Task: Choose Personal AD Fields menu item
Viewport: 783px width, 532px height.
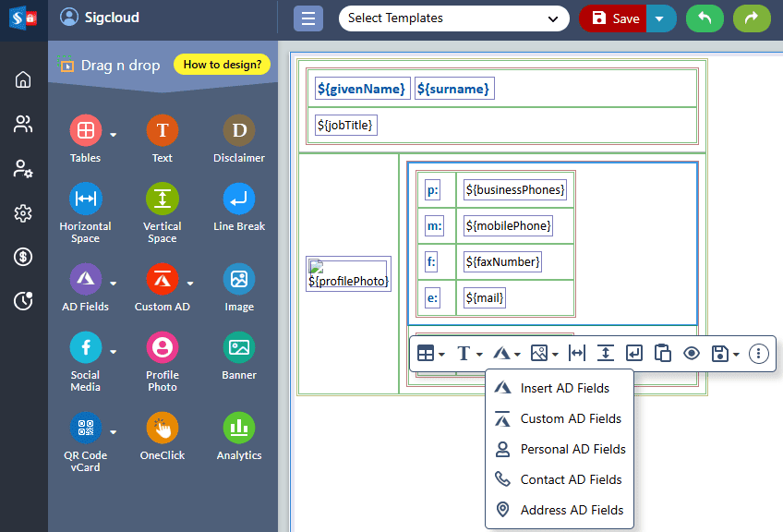Action: [x=572, y=449]
